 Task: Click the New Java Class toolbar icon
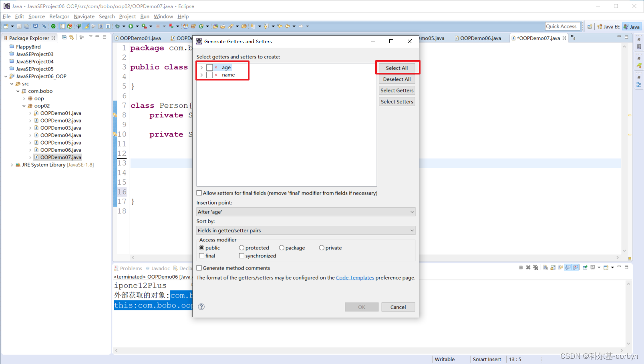(201, 26)
